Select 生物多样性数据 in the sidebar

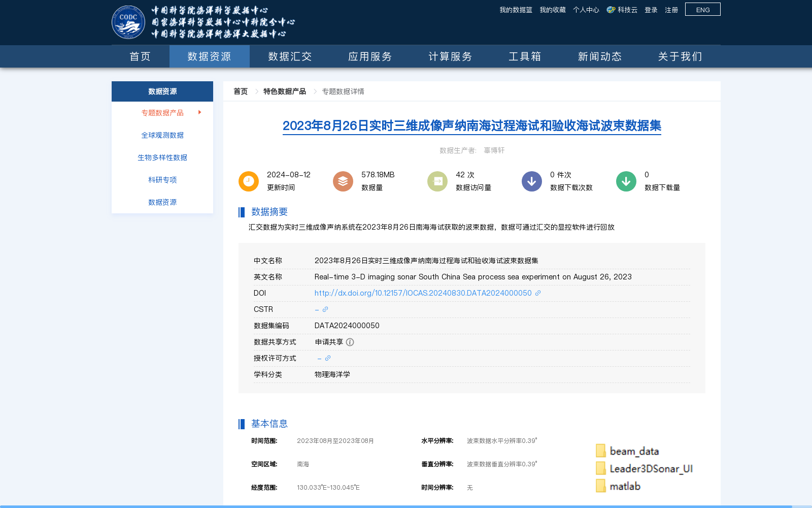click(x=162, y=157)
